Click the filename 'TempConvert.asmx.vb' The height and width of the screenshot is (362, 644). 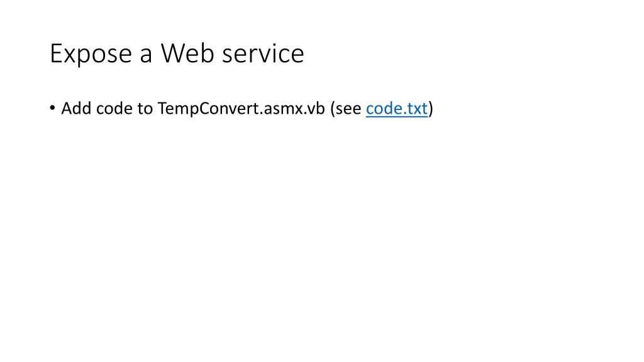click(x=241, y=109)
